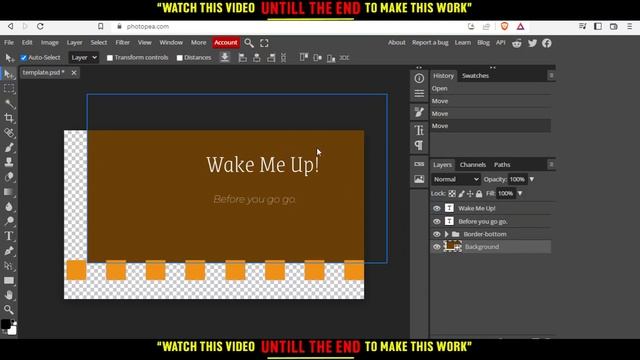Uncheck the Auto-Select checkbox

pyautogui.click(x=24, y=58)
